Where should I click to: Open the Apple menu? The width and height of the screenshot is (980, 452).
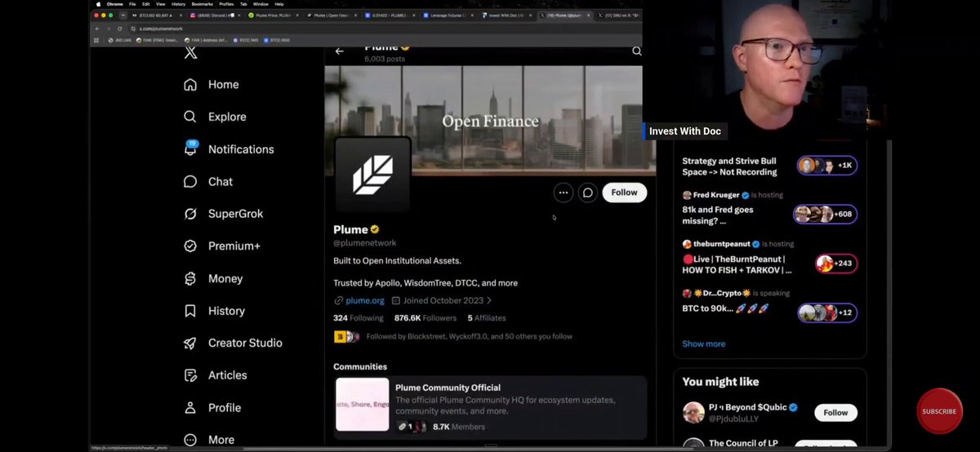[x=98, y=4]
